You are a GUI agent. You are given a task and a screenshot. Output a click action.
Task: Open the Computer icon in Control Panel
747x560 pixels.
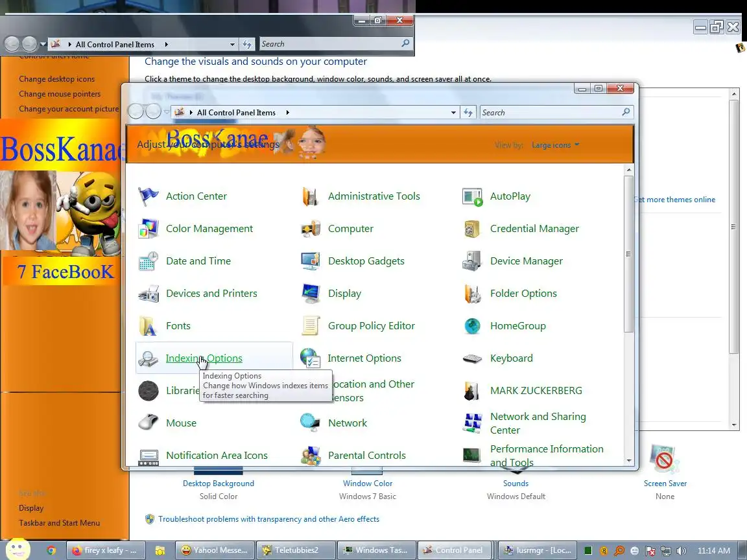pos(310,229)
